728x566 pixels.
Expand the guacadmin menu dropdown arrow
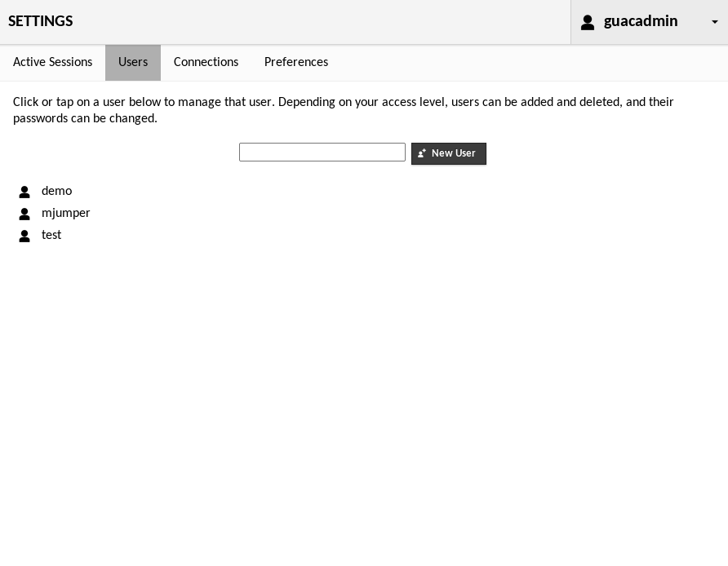tap(715, 22)
